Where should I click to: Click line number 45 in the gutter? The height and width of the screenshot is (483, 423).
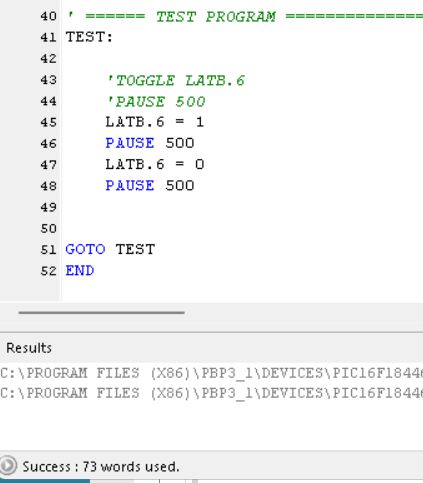[48, 122]
